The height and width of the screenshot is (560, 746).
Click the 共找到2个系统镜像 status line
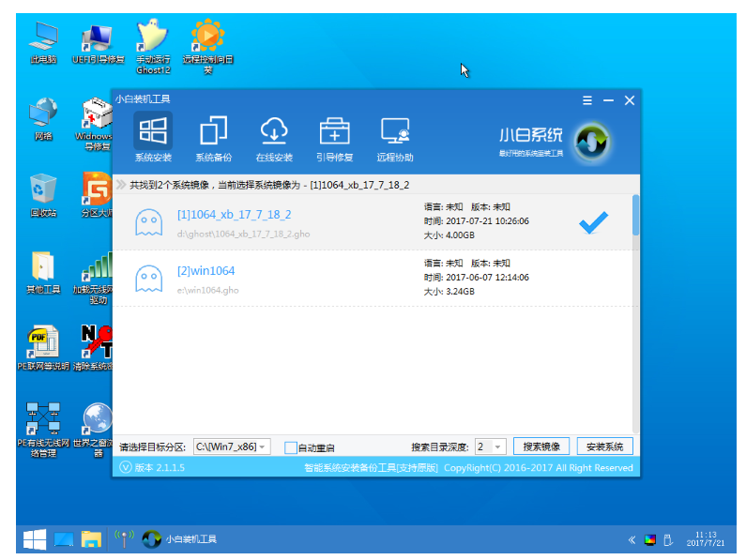tap(269, 185)
